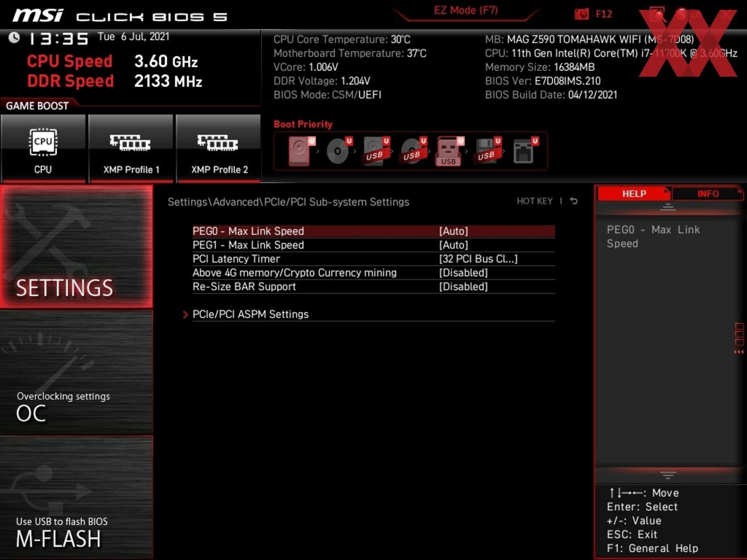This screenshot has width=747, height=560.
Task: Click the CPU Speed 3.60 GHz readout
Action: tap(113, 61)
